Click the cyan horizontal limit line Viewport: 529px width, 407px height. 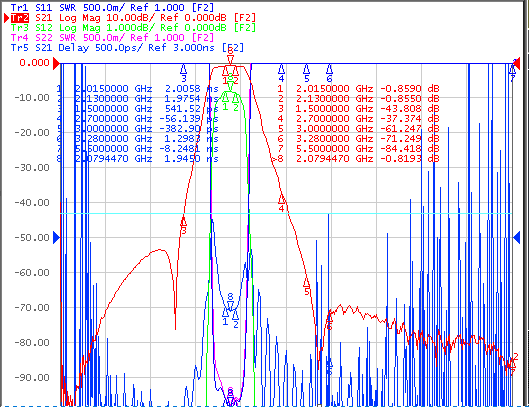286,214
